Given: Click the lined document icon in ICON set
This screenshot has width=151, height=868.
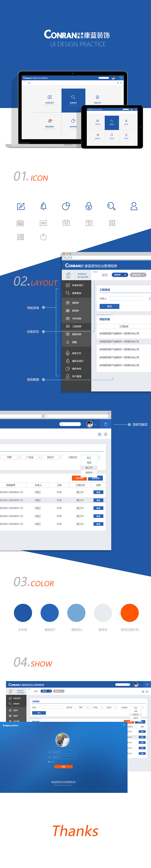Looking at the screenshot, I should click(x=43, y=223).
